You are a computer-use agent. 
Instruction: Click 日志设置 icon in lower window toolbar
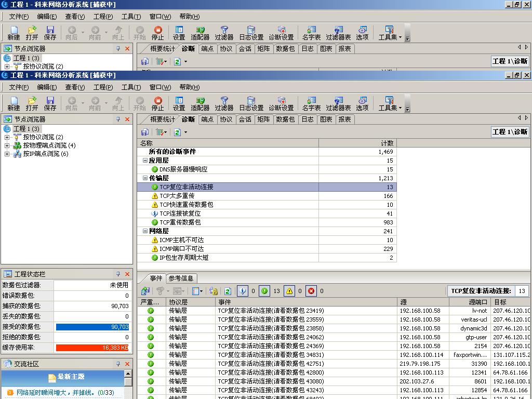click(x=251, y=101)
